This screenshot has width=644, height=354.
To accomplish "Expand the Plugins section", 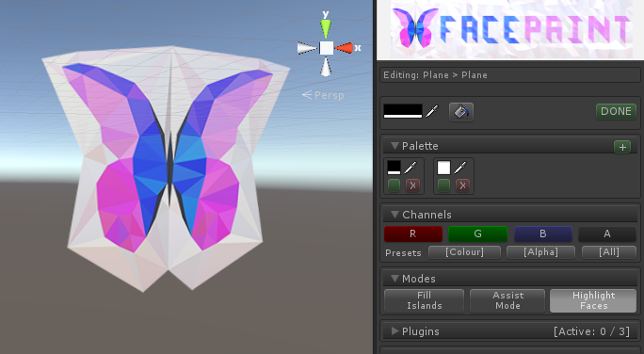I will 394,331.
